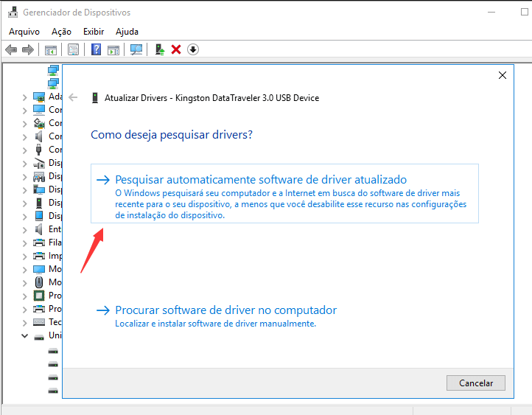This screenshot has height=415, width=532.
Task: Click the toolbar Forward arrow icon
Action: [x=28, y=50]
